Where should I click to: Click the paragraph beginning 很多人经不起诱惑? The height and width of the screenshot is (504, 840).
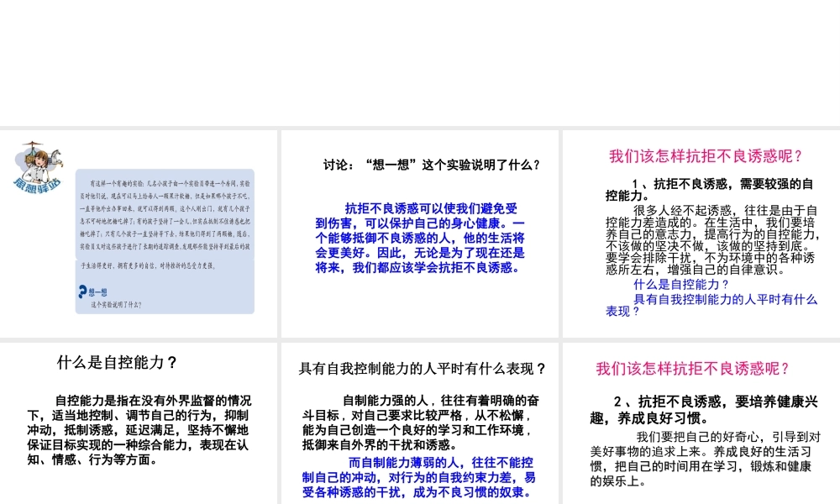point(710,239)
